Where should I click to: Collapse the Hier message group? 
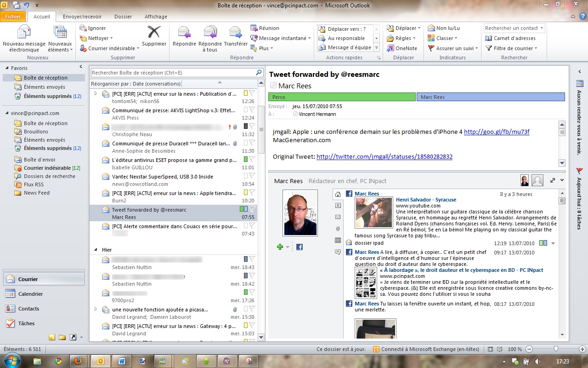point(96,250)
